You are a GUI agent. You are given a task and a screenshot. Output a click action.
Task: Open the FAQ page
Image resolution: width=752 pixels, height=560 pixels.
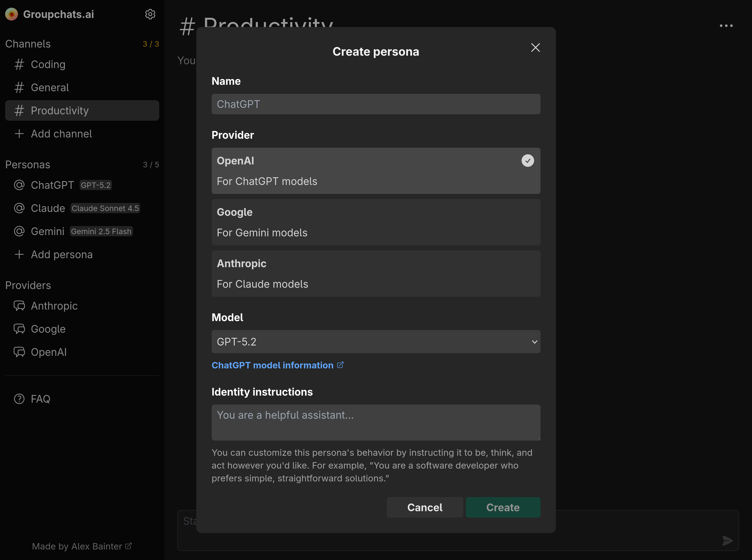(82, 399)
